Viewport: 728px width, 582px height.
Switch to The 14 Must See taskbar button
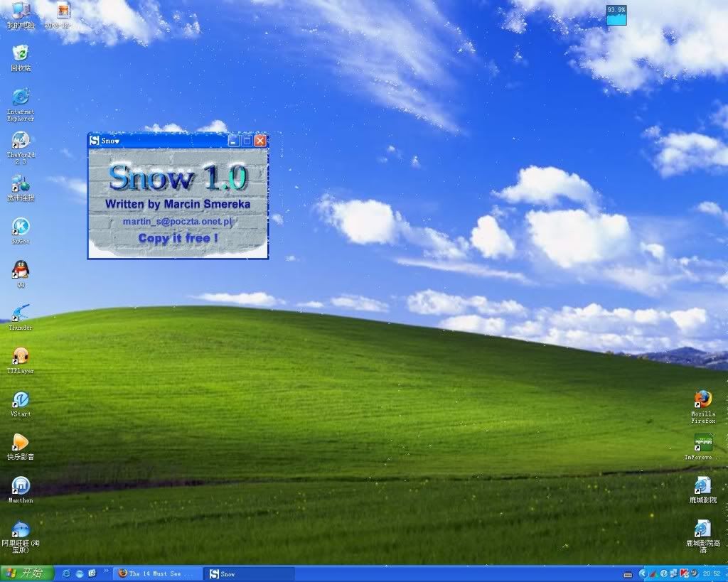pyautogui.click(x=158, y=573)
